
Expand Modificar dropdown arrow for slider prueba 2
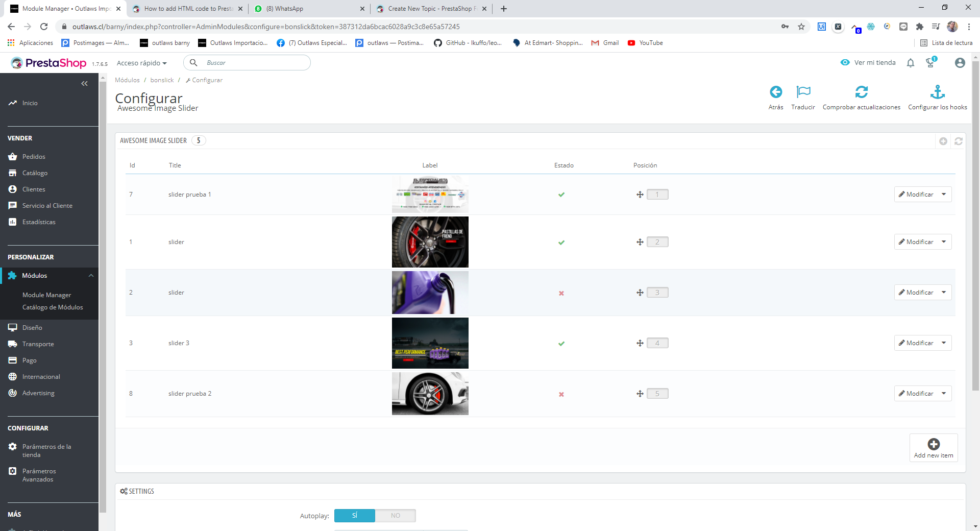pos(944,394)
